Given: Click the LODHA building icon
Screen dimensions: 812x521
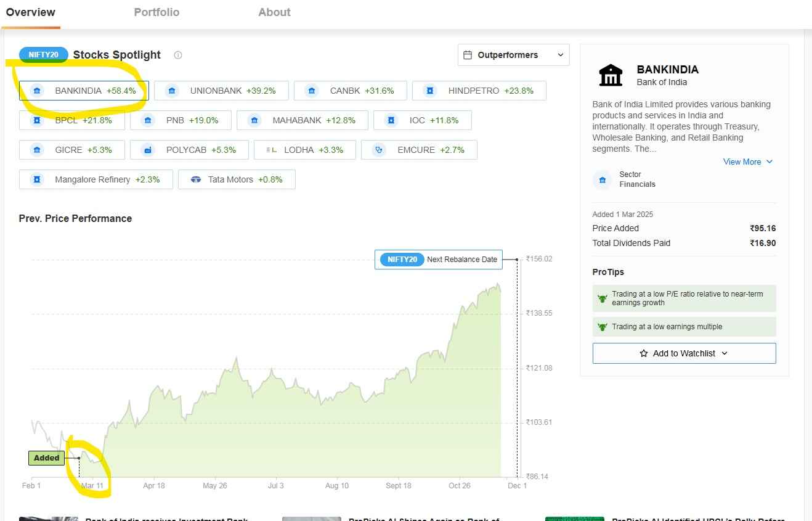Looking at the screenshot, I should pyautogui.click(x=270, y=149).
